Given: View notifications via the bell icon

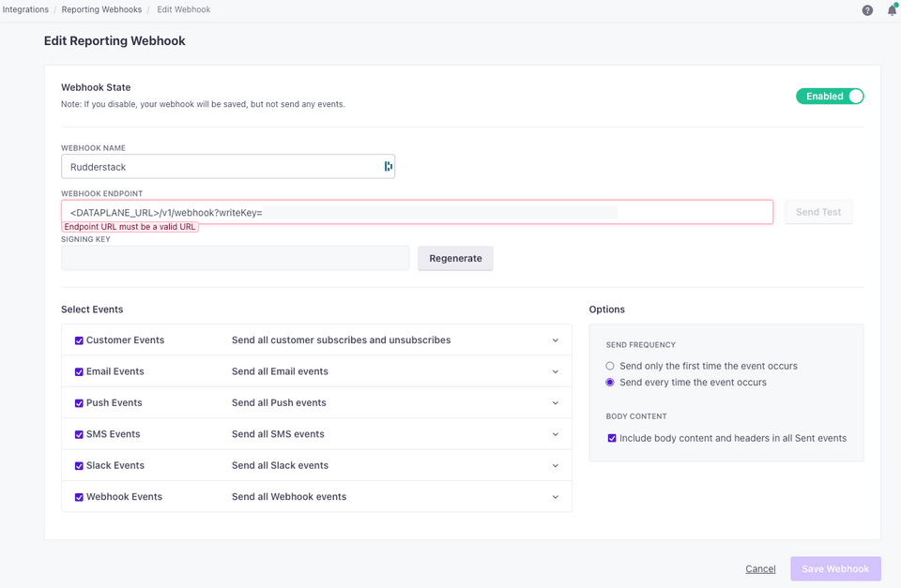Looking at the screenshot, I should pyautogui.click(x=891, y=10).
